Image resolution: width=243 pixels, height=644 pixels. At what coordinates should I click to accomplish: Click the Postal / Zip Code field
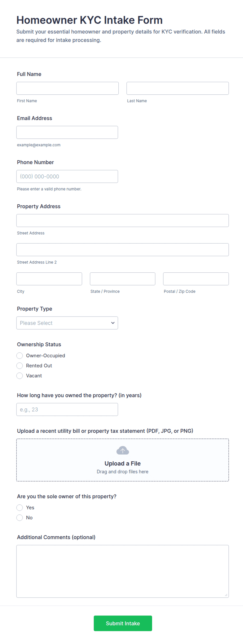tap(196, 279)
